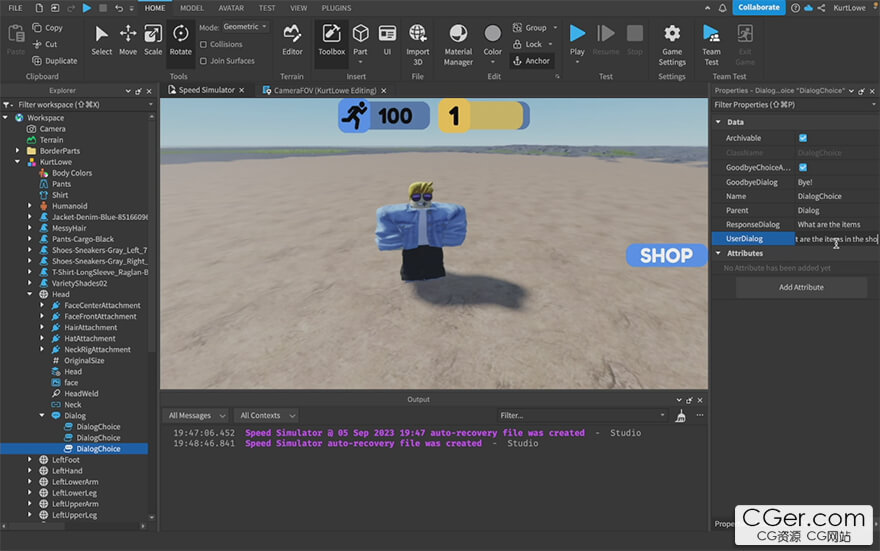This screenshot has width=880, height=551.
Task: Click Duplicate in Clipboard group
Action: tap(55, 61)
